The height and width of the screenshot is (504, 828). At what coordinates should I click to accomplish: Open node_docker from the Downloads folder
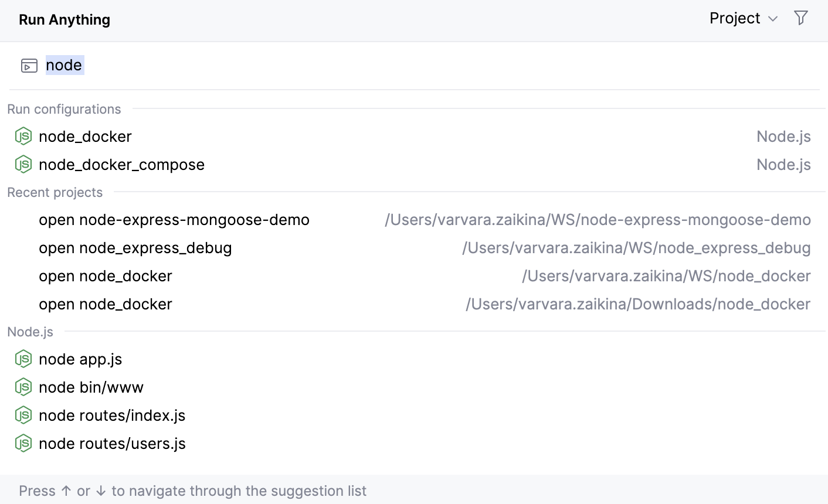pos(105,304)
